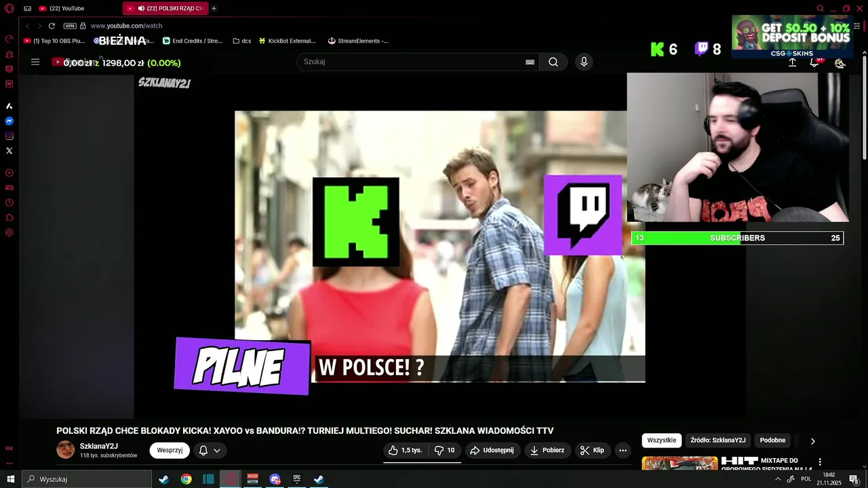Open a new browser tab

click(214, 8)
